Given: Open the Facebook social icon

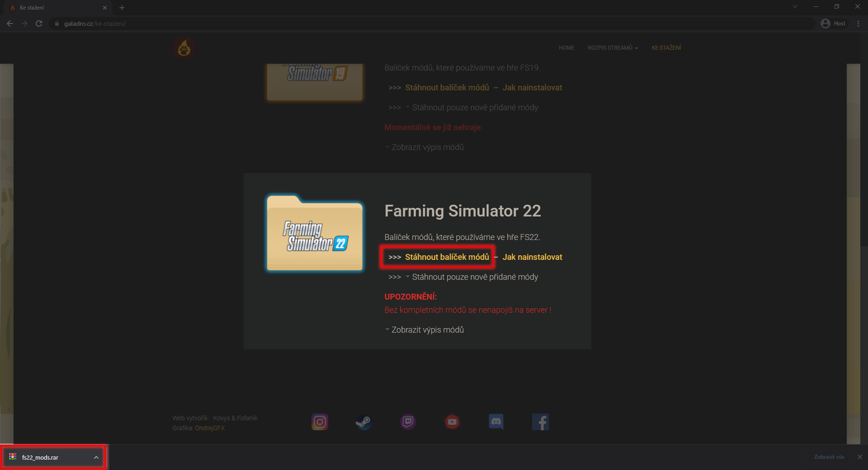Looking at the screenshot, I should 540,422.
